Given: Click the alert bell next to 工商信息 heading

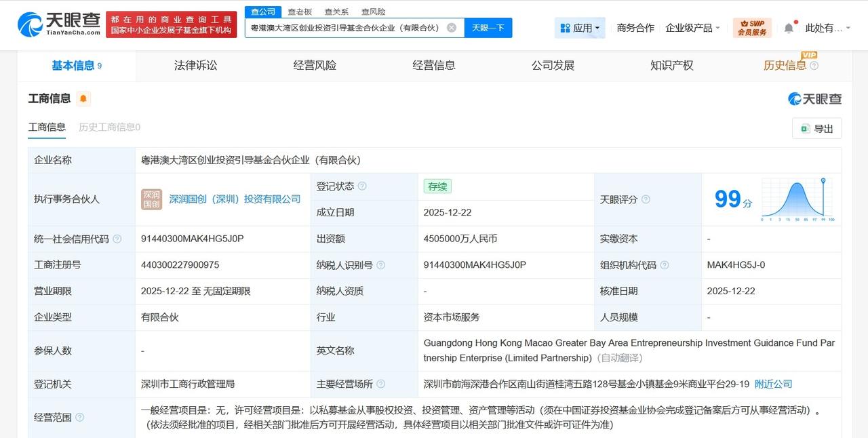Looking at the screenshot, I should (x=83, y=98).
